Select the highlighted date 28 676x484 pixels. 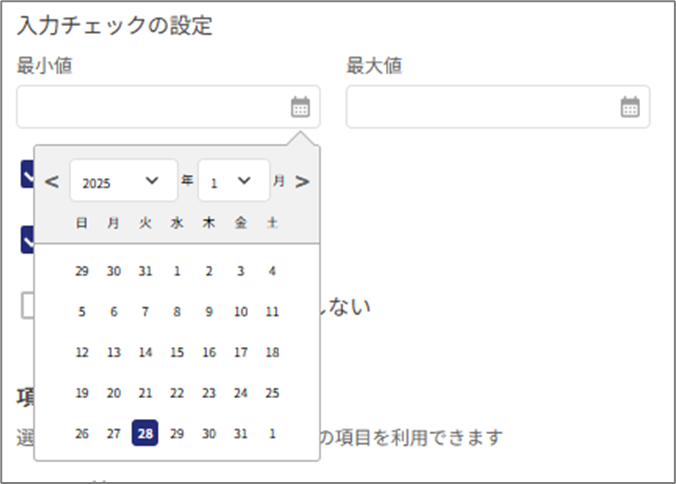pos(145,434)
